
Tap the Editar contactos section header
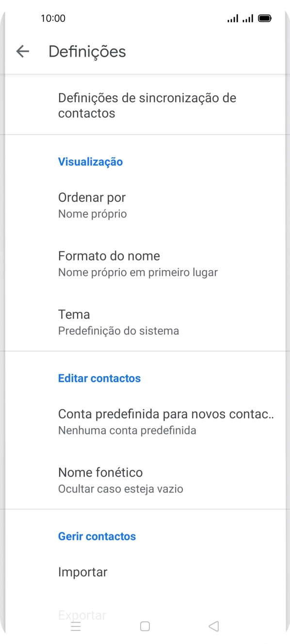pos(99,378)
